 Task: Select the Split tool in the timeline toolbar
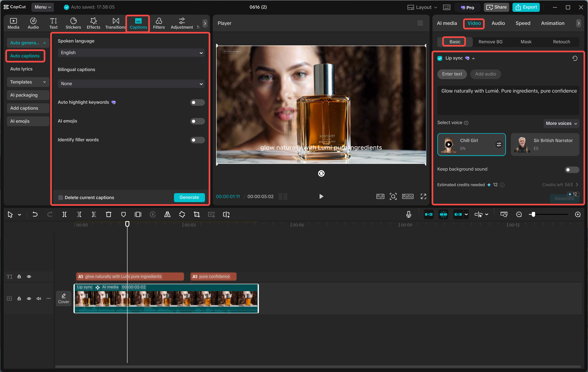point(65,214)
